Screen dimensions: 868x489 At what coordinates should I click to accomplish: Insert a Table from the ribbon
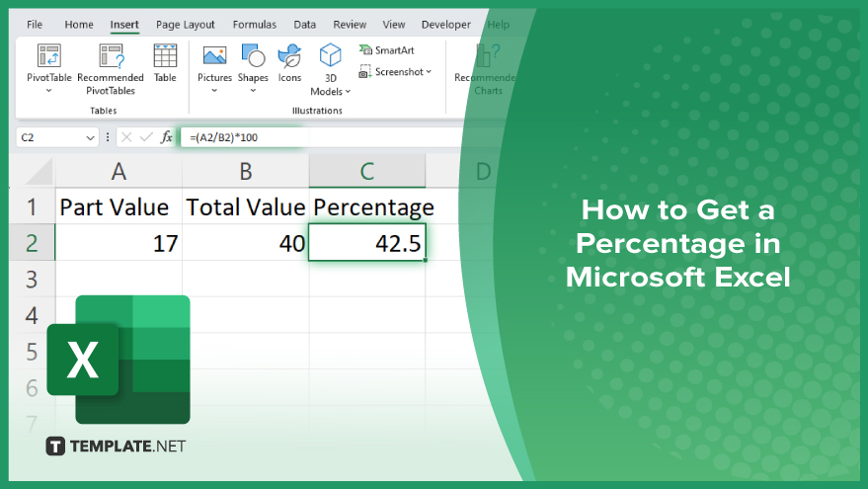[x=165, y=62]
